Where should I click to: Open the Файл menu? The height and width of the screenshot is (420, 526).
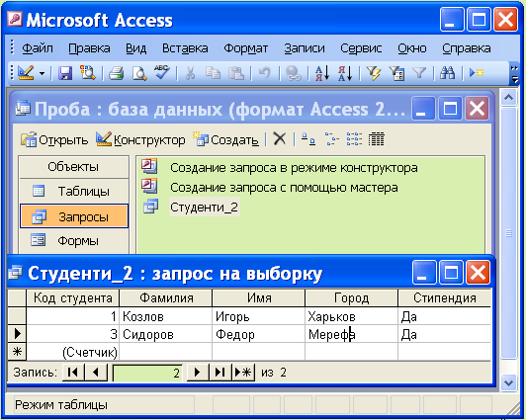(x=38, y=48)
